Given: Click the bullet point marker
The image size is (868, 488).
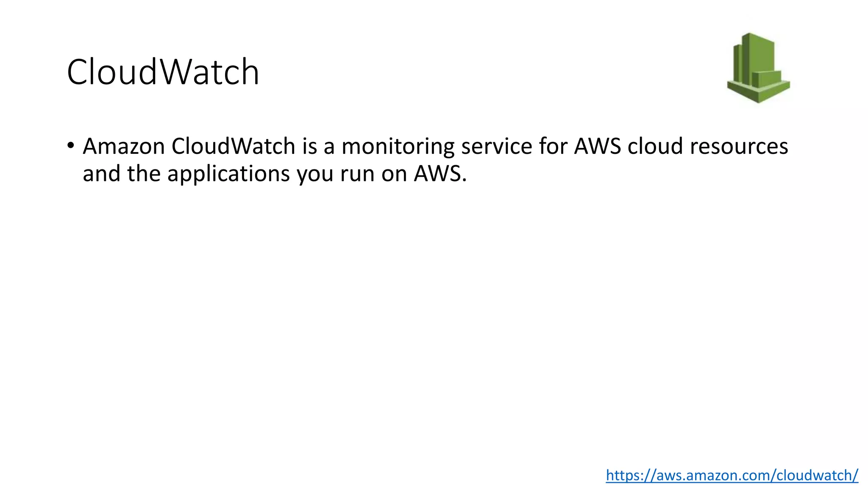Looking at the screenshot, I should point(71,146).
